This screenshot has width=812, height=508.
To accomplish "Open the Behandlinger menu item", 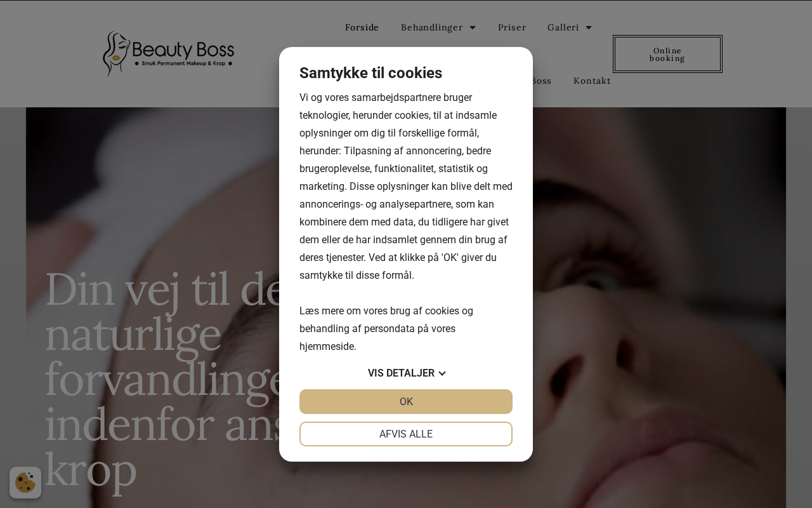I will [x=431, y=27].
